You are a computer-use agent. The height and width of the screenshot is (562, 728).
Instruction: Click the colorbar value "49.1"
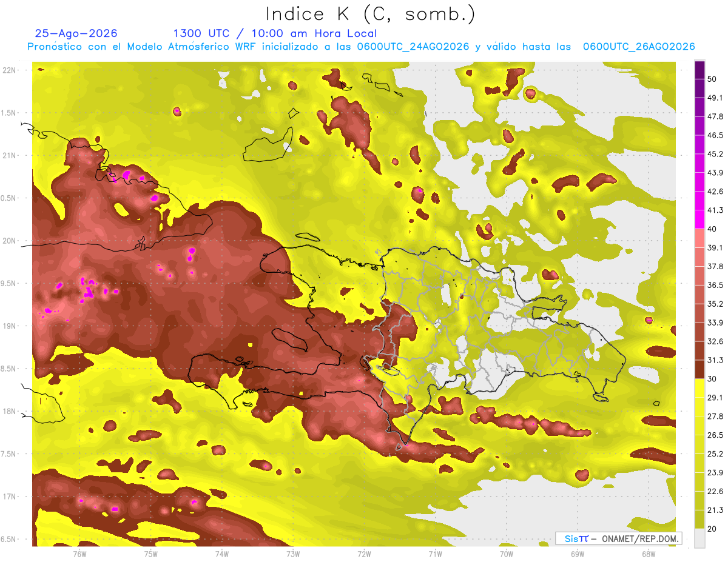point(715,98)
